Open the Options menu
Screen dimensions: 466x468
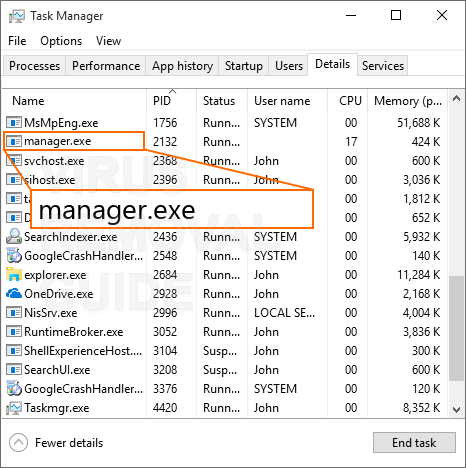point(61,41)
